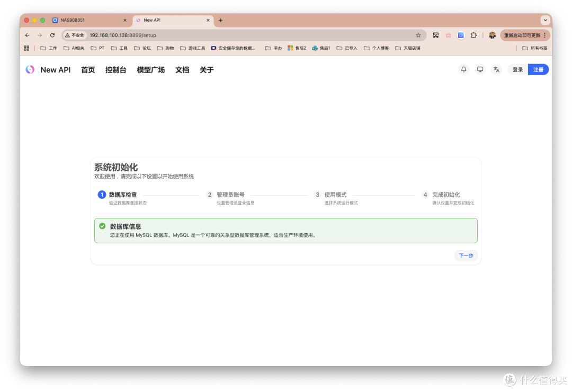Image resolution: width=572 pixels, height=392 pixels.
Task: Click the browser back arrow
Action: pyautogui.click(x=28, y=35)
